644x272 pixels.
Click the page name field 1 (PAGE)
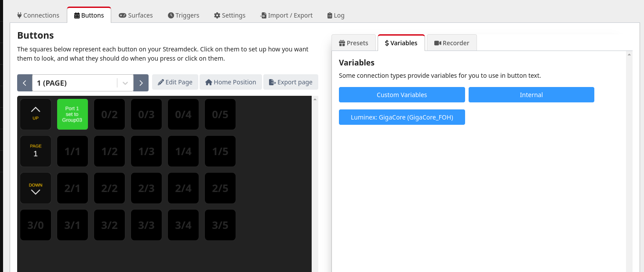point(75,83)
